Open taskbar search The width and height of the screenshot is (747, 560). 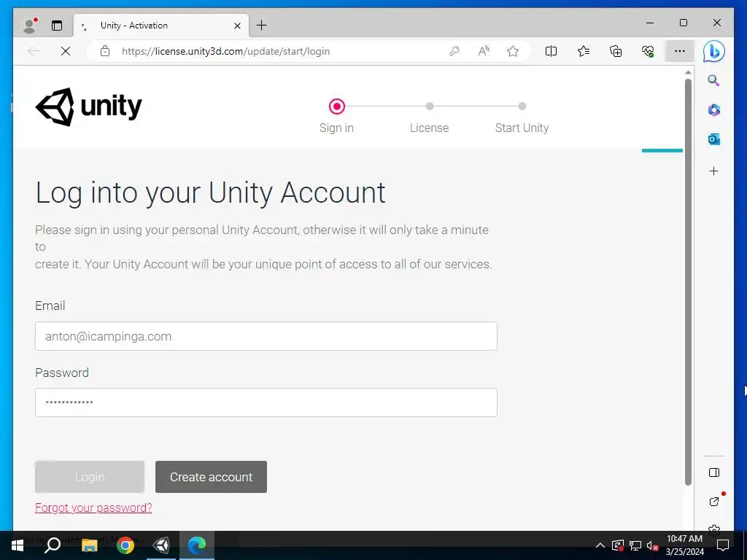point(53,545)
